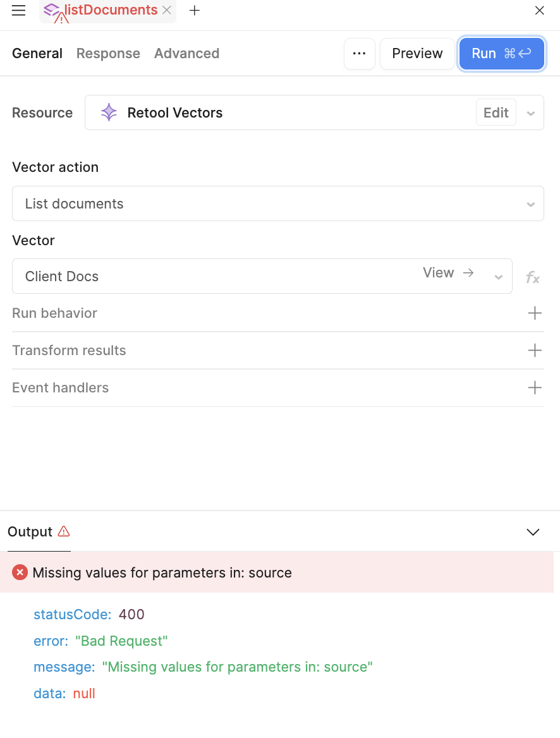
Task: Click the Preview button
Action: 417,54
